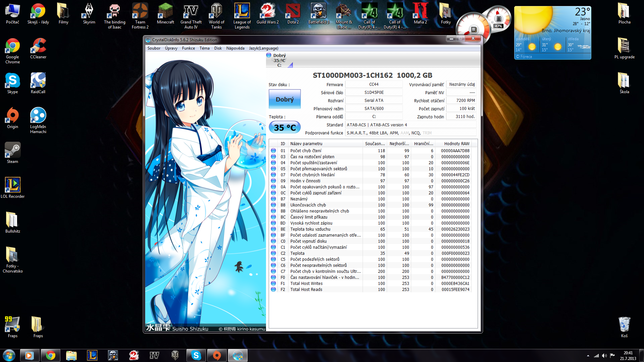644x362 pixels.
Task: Select the Total Host Writes row
Action: click(x=371, y=284)
